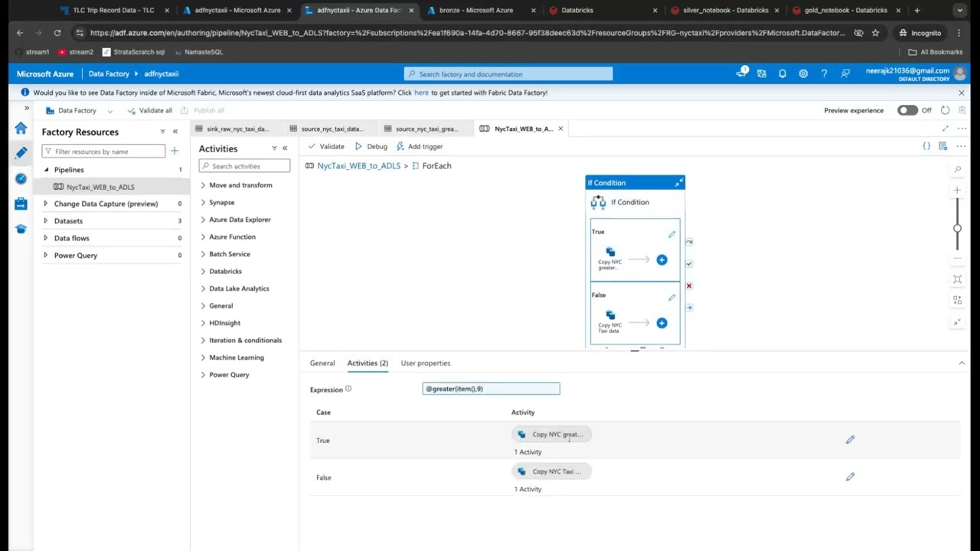Zoom out on the canvas
The width and height of the screenshot is (980, 551).
point(957,258)
